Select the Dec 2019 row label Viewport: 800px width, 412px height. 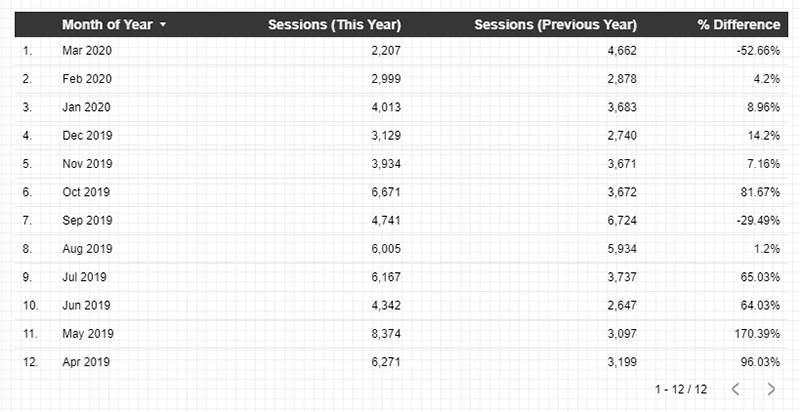(x=87, y=136)
